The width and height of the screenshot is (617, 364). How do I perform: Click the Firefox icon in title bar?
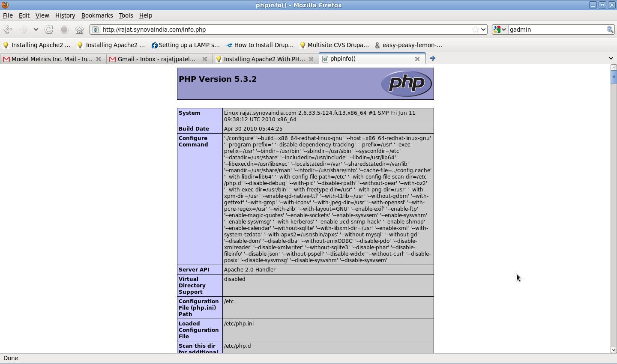[x=5, y=5]
